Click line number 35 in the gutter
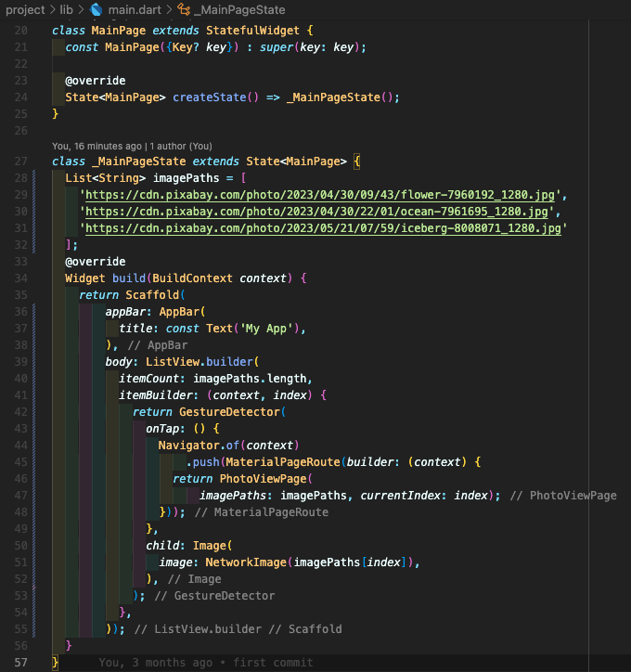This screenshot has height=672, width=631. (21, 295)
